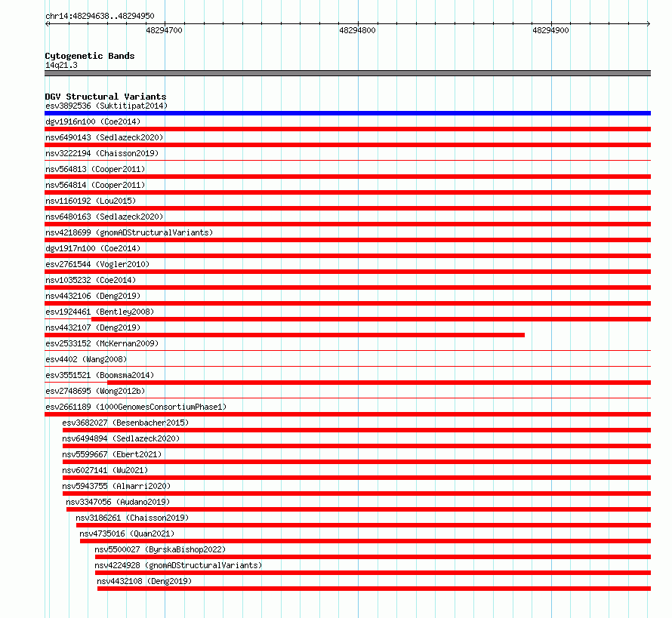Click nsv3347056 (Audano2019) label
This screenshot has height=618, width=672.
(118, 502)
